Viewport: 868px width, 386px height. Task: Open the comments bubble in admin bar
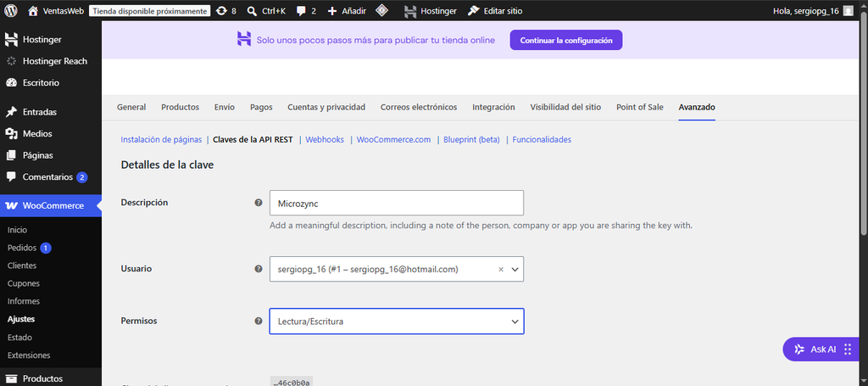pos(301,10)
